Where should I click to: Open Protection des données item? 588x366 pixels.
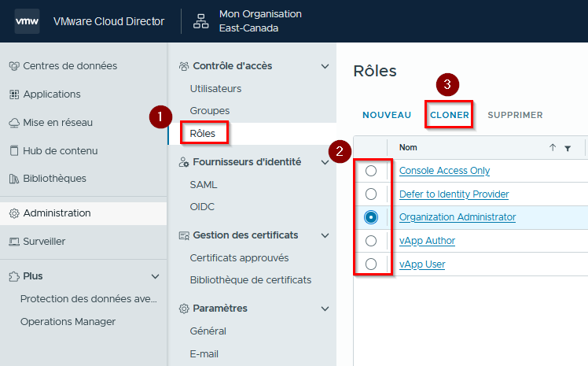(x=89, y=299)
